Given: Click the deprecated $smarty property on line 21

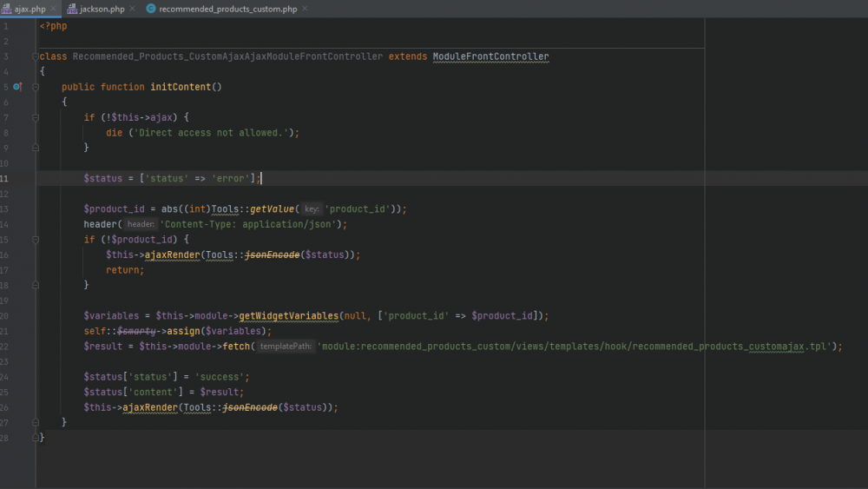Looking at the screenshot, I should [x=136, y=331].
